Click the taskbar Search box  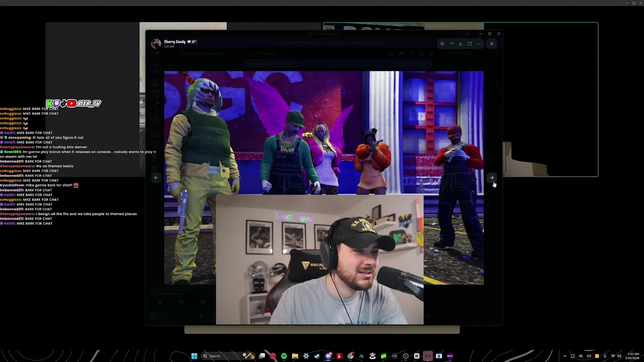click(x=228, y=356)
